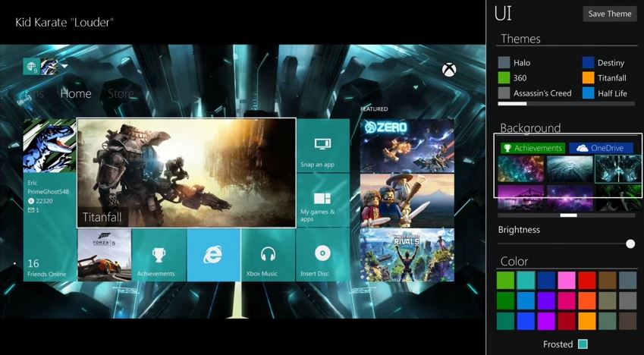Pick the royal blue bottom-row swatch
The width and height of the screenshot is (644, 355).
[x=526, y=321]
